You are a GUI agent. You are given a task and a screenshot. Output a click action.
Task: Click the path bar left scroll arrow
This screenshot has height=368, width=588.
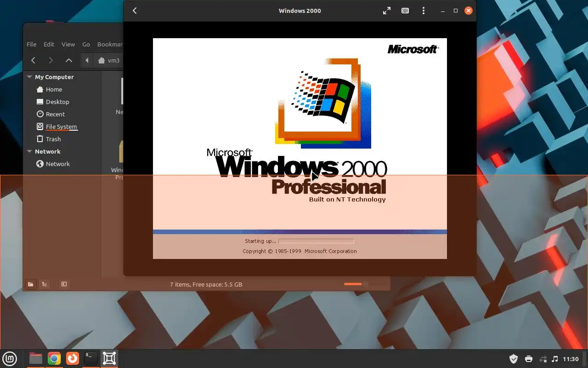tap(87, 60)
